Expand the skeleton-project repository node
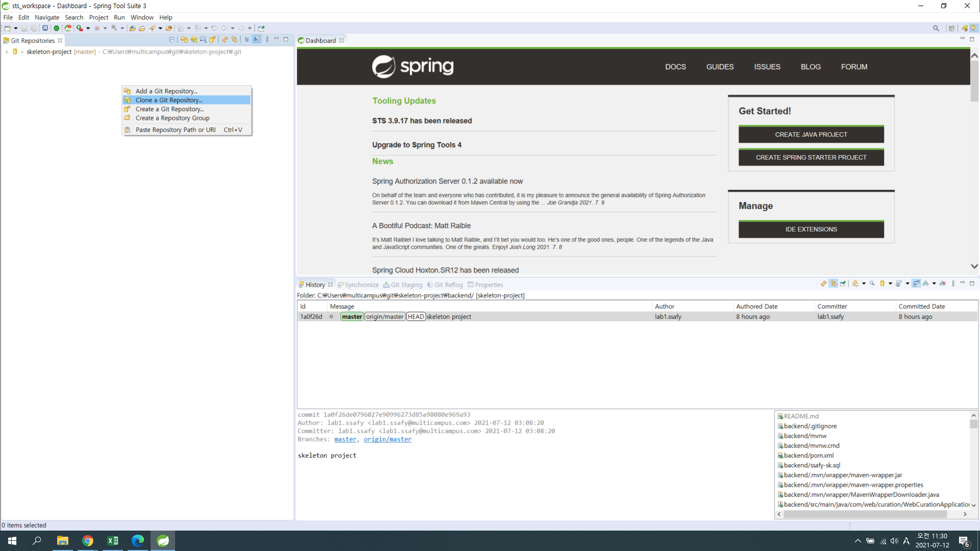The width and height of the screenshot is (980, 551). 6,52
